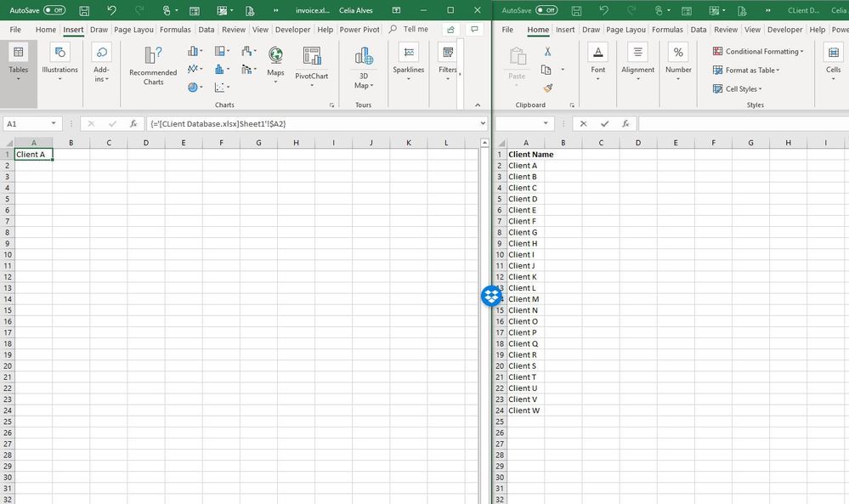849x504 pixels.
Task: Switch to Home tab in invoice window
Action: coord(46,30)
